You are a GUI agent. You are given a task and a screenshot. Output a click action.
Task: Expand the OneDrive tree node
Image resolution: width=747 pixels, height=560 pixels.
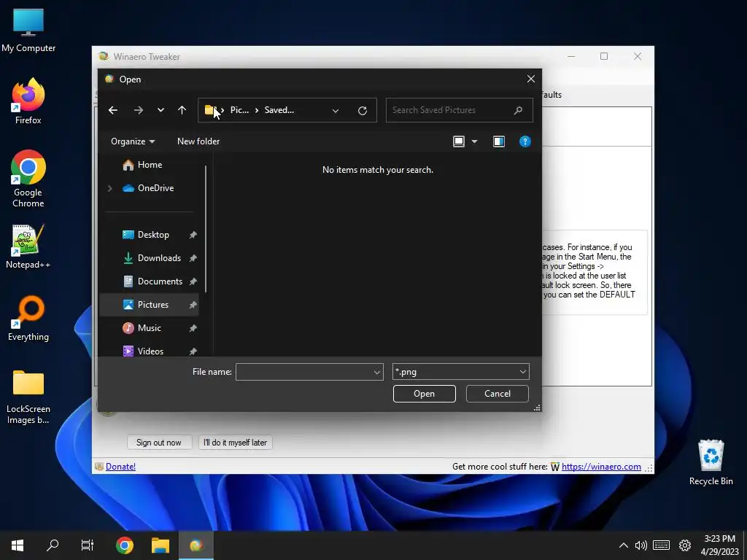click(x=109, y=188)
